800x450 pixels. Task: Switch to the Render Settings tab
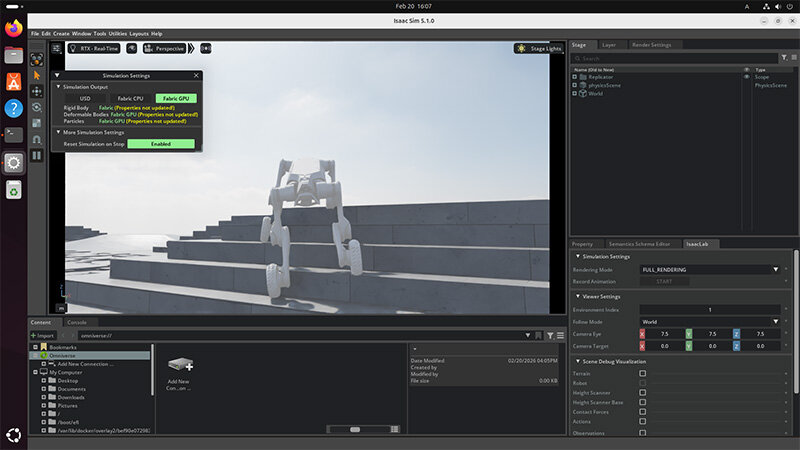652,45
